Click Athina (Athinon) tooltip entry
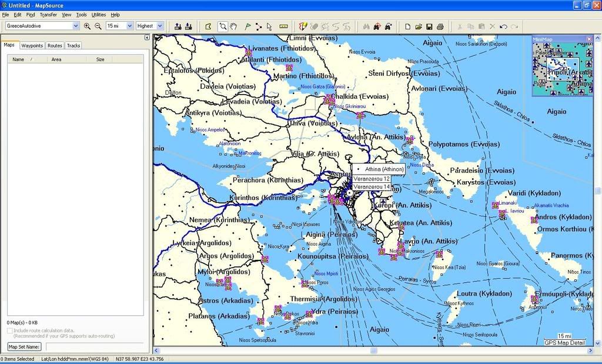The height and width of the screenshot is (364, 602). (x=379, y=169)
